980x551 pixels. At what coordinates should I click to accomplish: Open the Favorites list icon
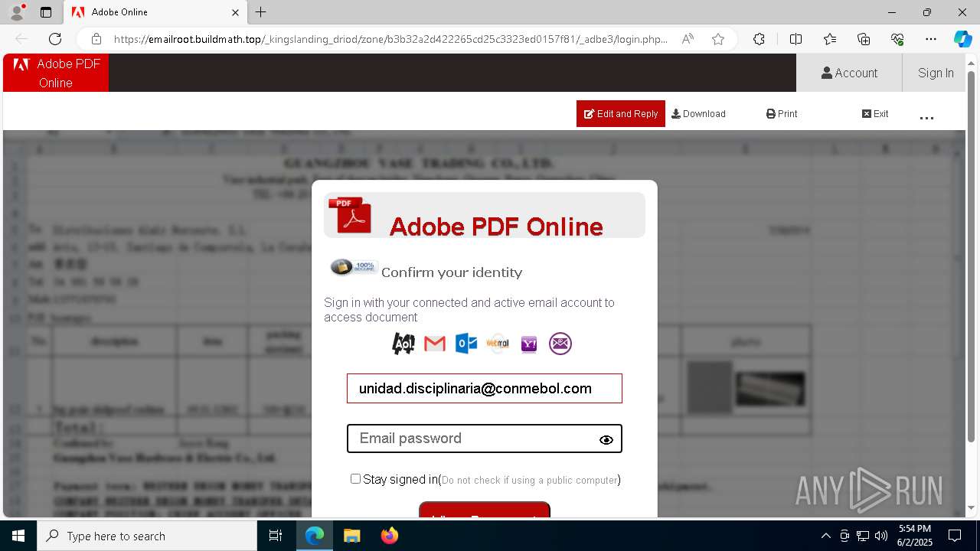click(x=830, y=39)
